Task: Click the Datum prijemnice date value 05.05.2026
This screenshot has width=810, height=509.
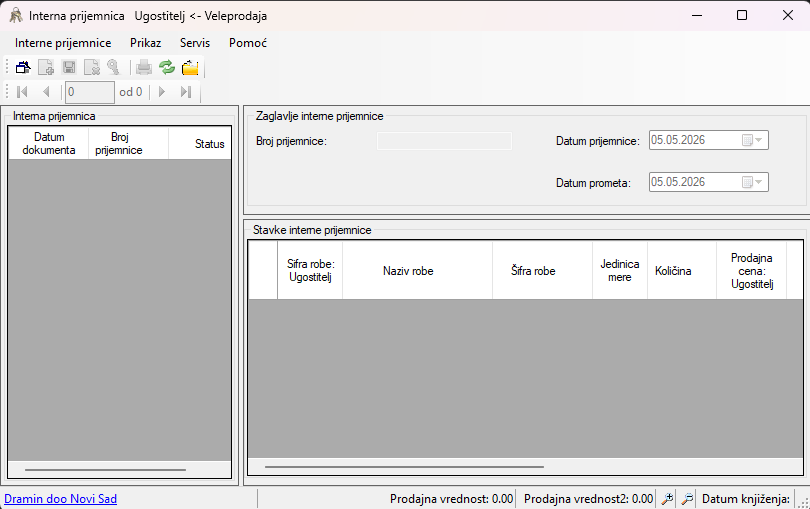Action: (678, 140)
